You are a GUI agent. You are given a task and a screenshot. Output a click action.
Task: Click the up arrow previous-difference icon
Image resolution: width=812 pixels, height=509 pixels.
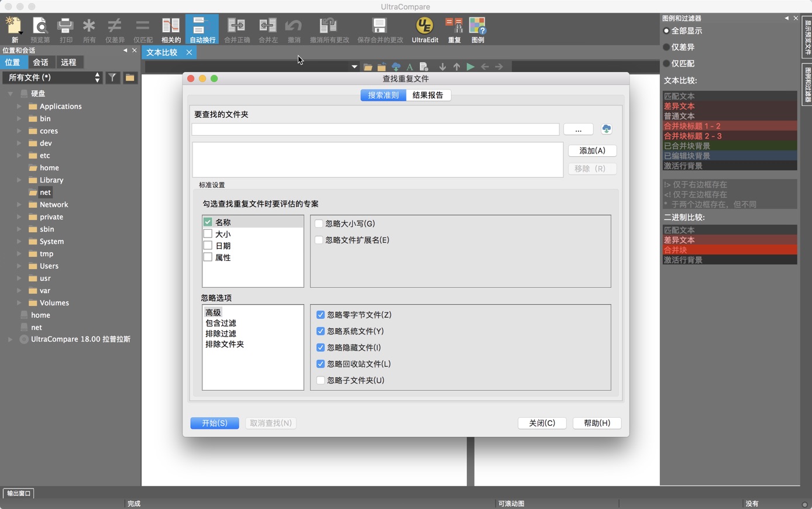point(456,67)
